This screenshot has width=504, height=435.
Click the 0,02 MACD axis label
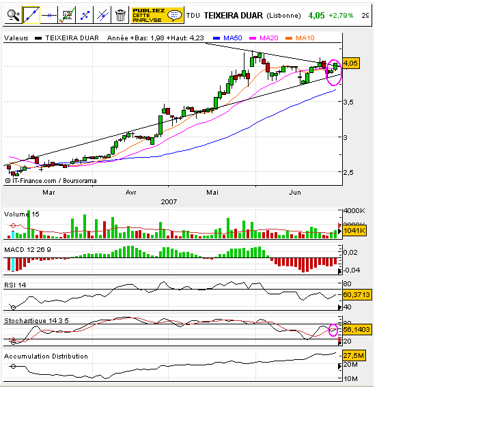[350, 253]
